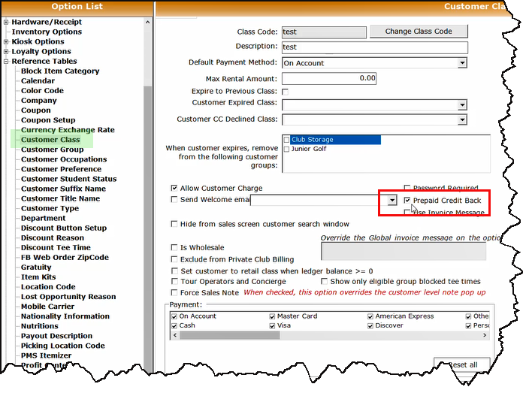The height and width of the screenshot is (393, 532).
Task: Click the Max Rental Amount field
Action: click(x=328, y=78)
